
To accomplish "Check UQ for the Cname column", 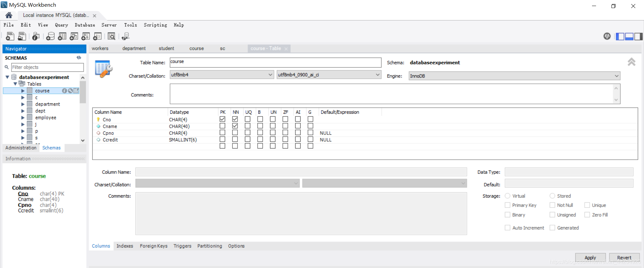I will 248,126.
